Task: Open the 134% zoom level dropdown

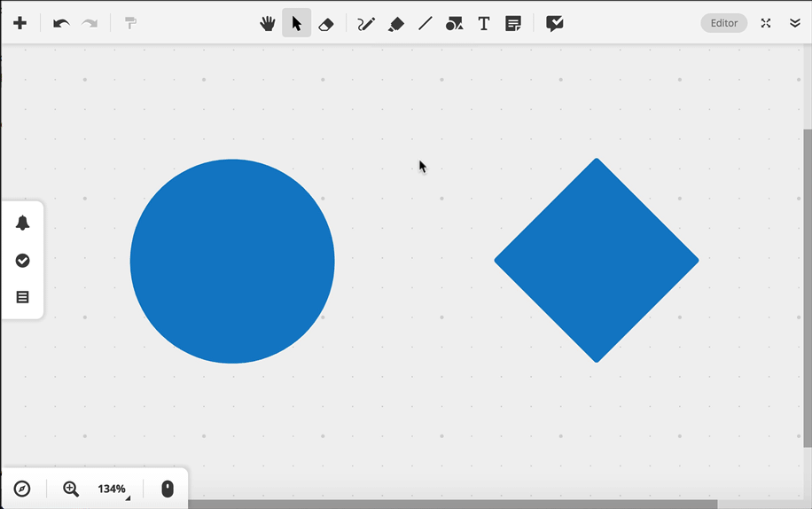Action: click(x=113, y=489)
